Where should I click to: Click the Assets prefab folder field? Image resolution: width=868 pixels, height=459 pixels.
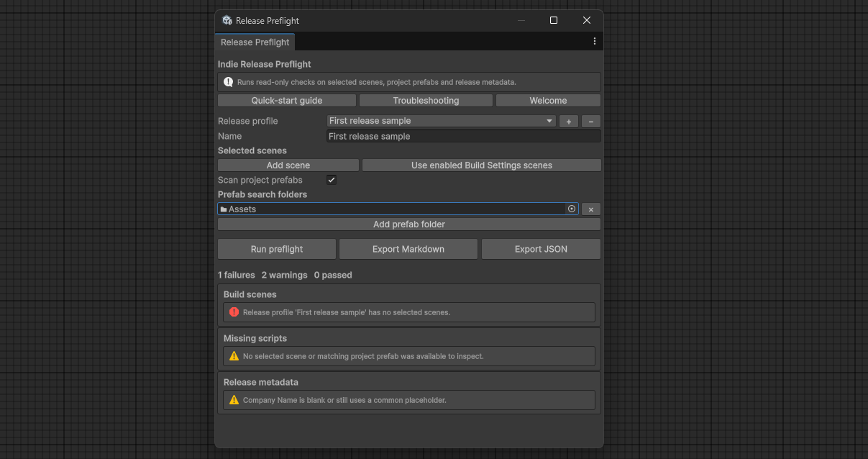click(398, 209)
